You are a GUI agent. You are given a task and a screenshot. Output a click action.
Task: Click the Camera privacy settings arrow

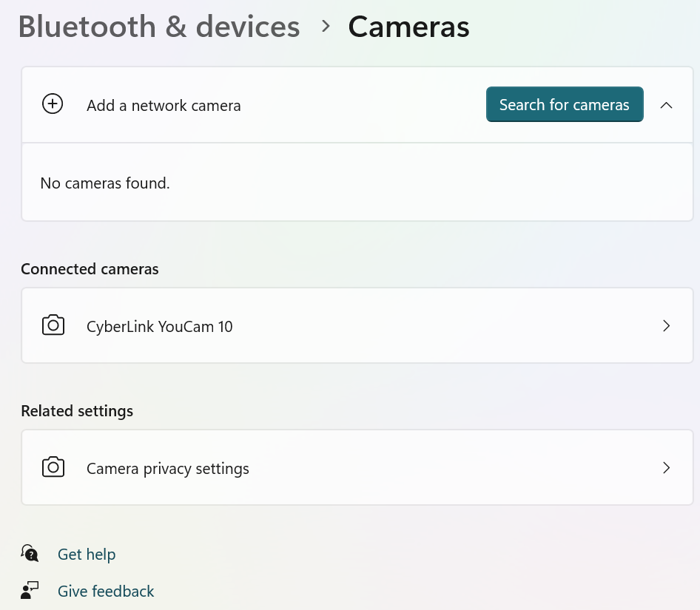click(666, 467)
